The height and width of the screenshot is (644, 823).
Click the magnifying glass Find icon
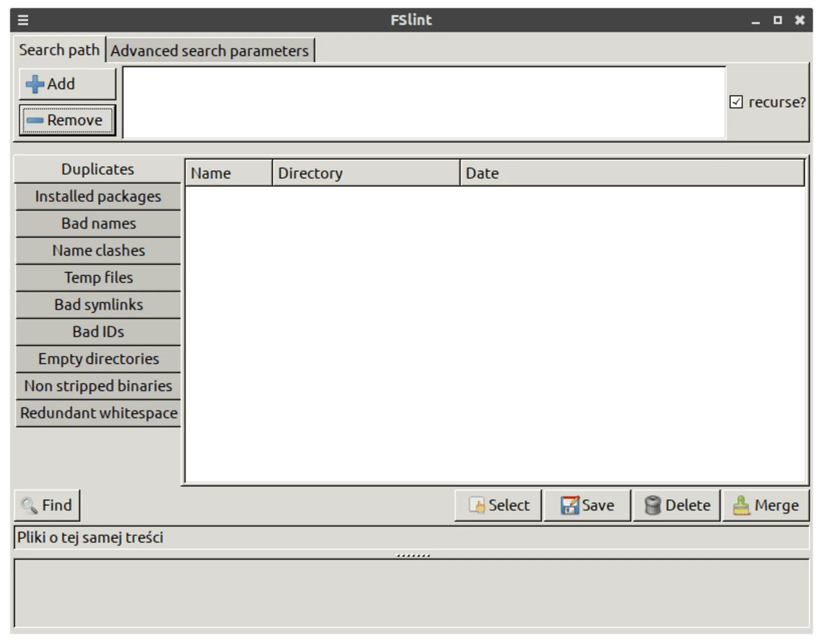pos(29,505)
